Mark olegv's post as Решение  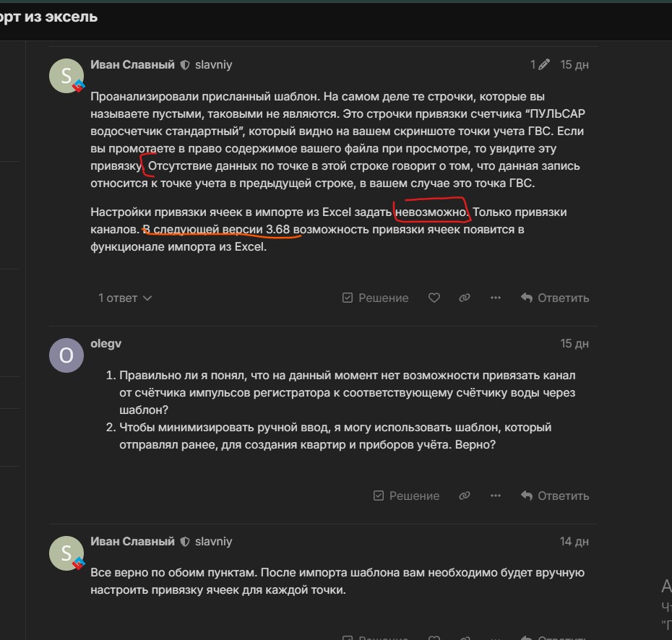(x=406, y=496)
